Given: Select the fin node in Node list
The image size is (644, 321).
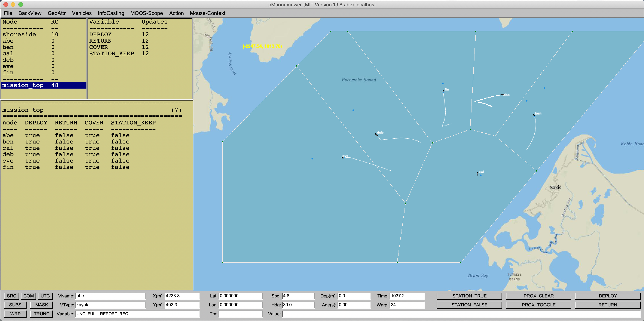Looking at the screenshot, I should [44, 73].
